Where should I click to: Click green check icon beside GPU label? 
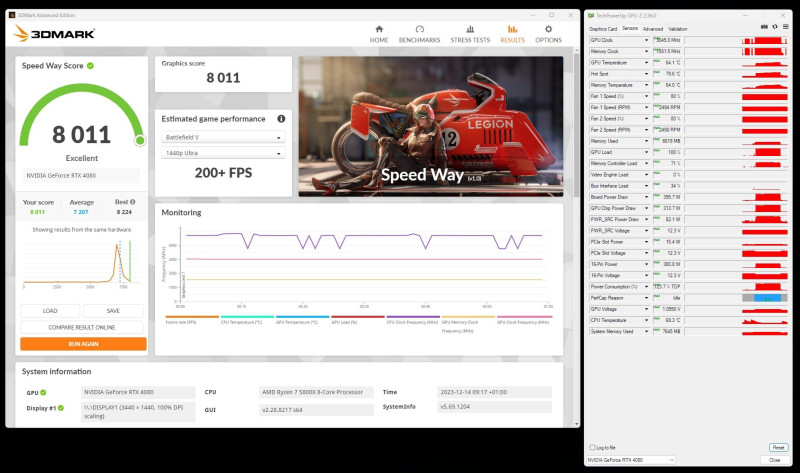pos(43,392)
